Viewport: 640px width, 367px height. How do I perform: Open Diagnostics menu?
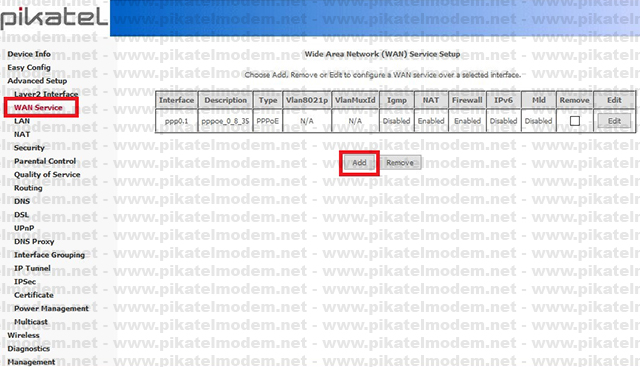(29, 349)
